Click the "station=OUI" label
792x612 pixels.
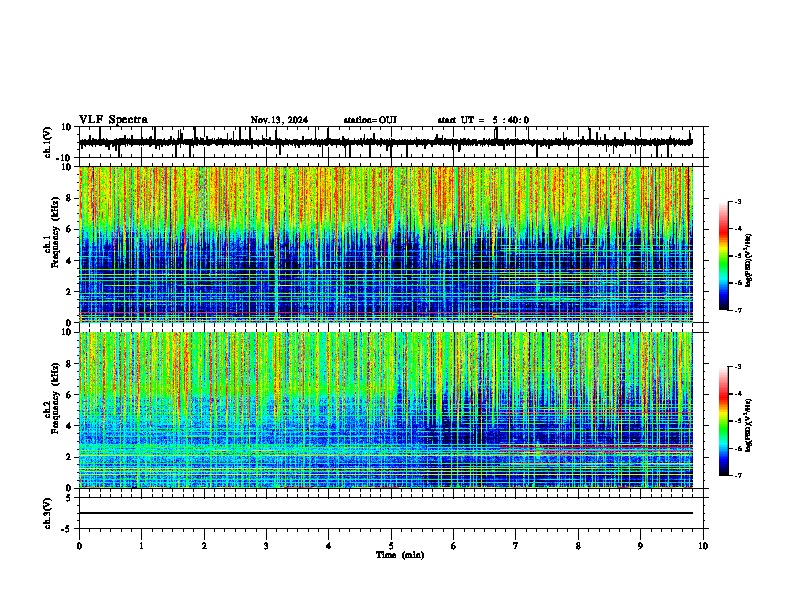coord(370,120)
